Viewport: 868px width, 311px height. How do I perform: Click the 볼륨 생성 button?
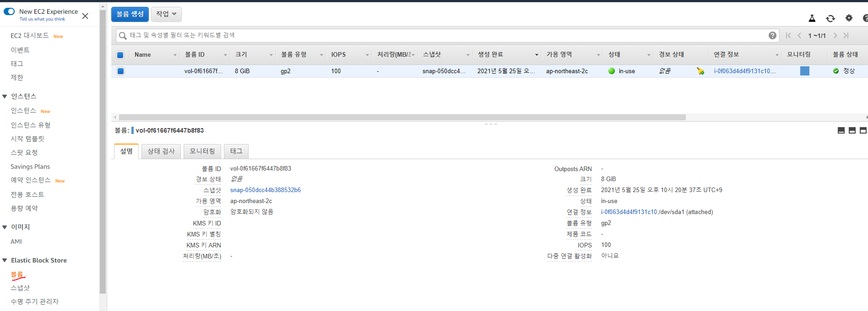(130, 14)
